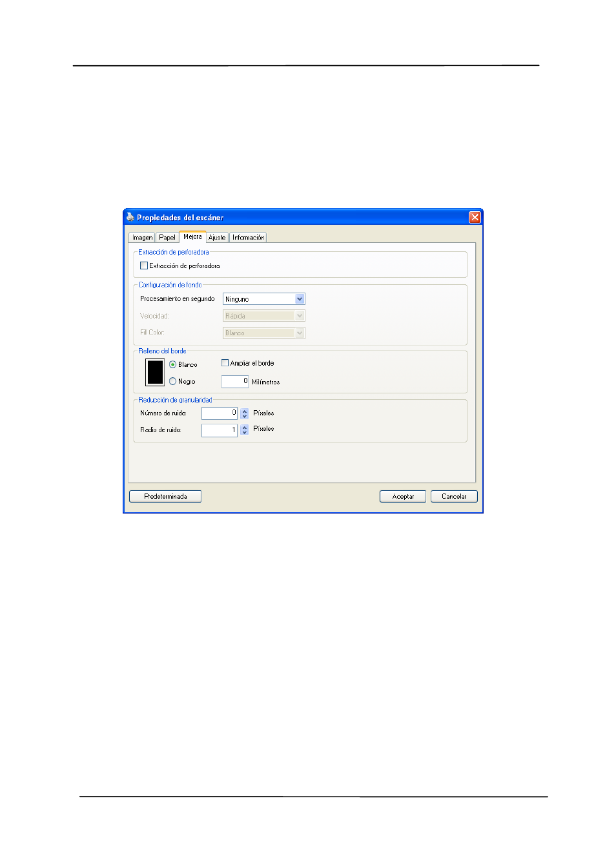Click the Aceptar button
The height and width of the screenshot is (863, 616).
[403, 496]
